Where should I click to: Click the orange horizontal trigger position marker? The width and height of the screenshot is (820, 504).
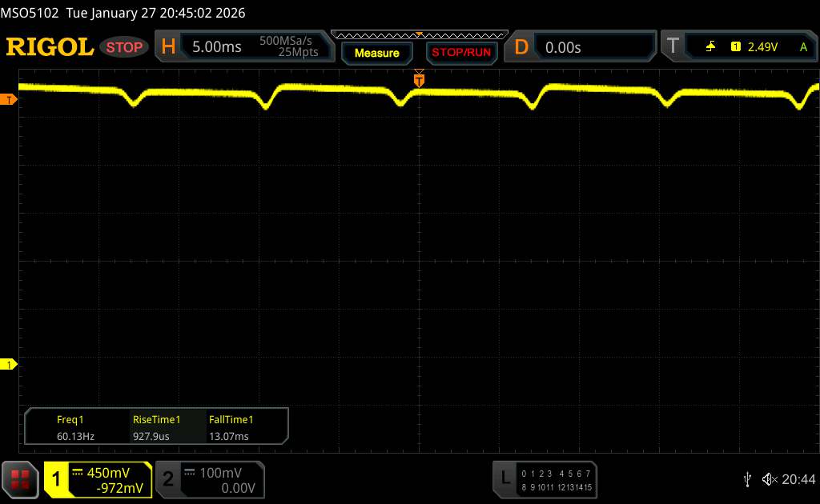click(x=419, y=80)
